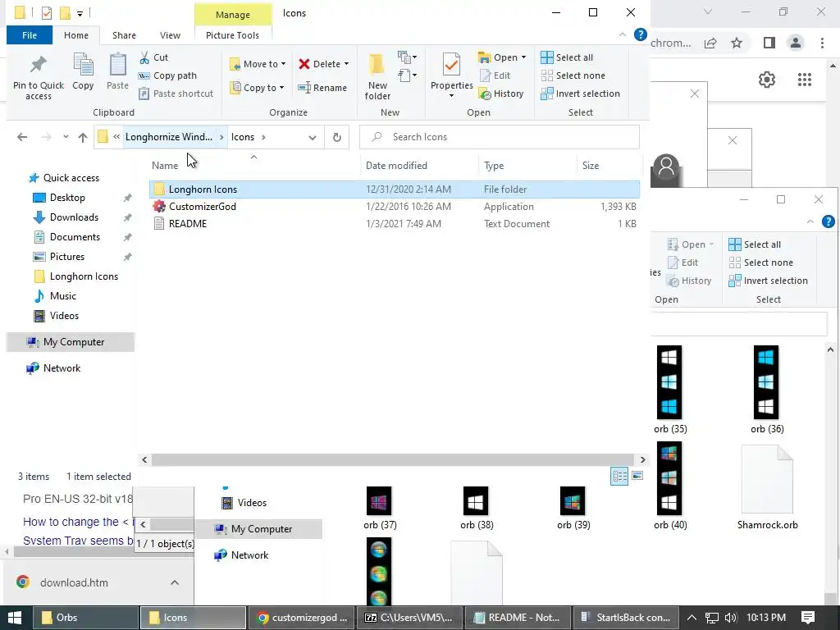Click Longhornize Wind... breadcrumb
This screenshot has width=840, height=630.
pos(169,137)
